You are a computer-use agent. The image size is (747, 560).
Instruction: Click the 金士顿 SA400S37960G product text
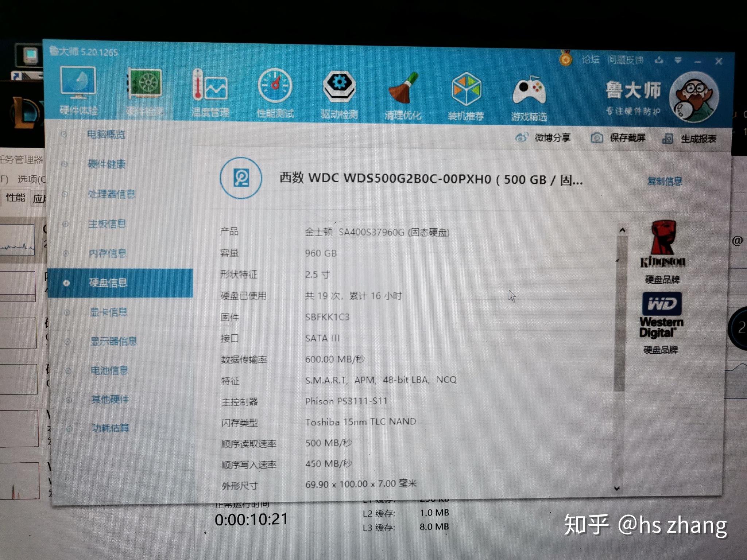(377, 232)
